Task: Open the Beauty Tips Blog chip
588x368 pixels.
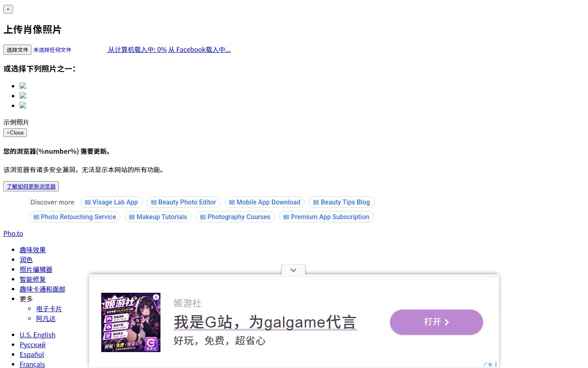Action: (341, 202)
